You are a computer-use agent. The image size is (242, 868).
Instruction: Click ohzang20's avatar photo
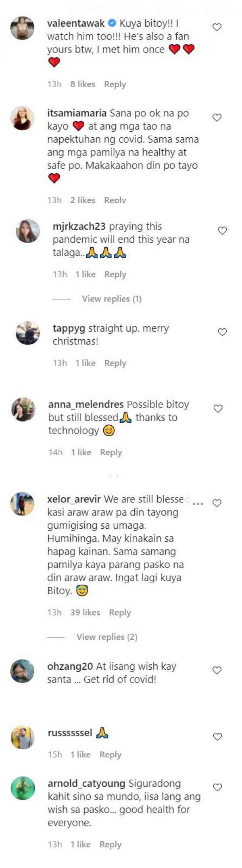[x=22, y=671]
